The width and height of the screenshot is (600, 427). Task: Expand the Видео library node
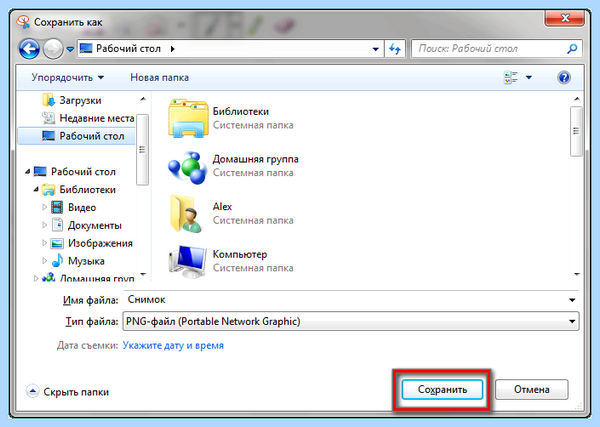[44, 207]
